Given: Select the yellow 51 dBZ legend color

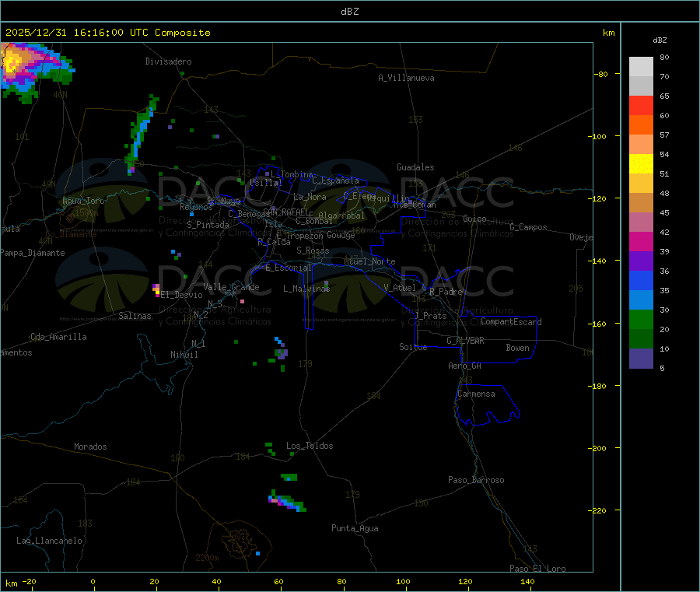Looking at the screenshot, I should (x=641, y=164).
